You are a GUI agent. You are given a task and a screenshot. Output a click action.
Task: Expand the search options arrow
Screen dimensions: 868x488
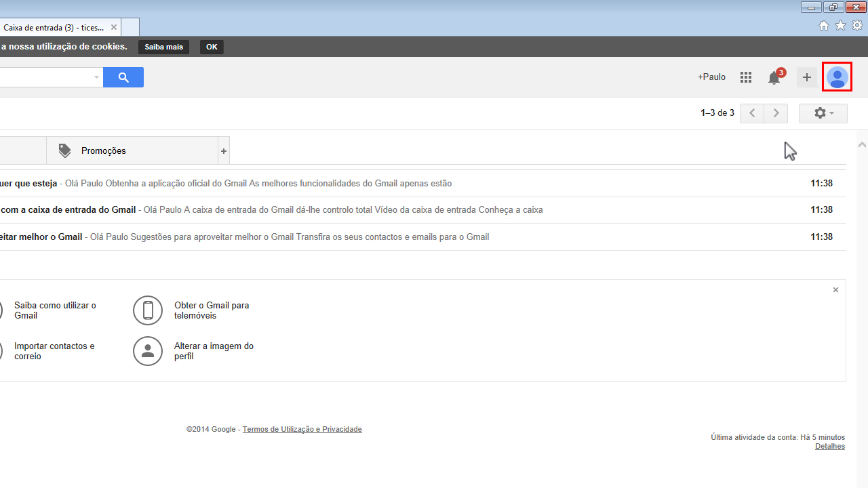click(x=96, y=77)
